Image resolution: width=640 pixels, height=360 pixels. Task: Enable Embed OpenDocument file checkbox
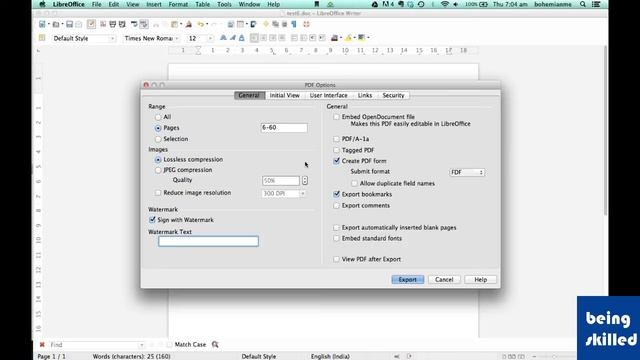336,117
